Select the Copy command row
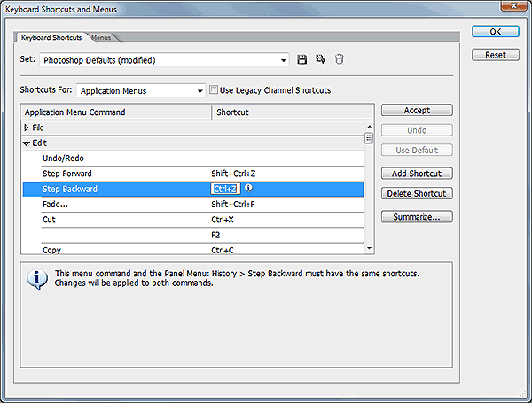The height and width of the screenshot is (403, 532). pos(192,249)
